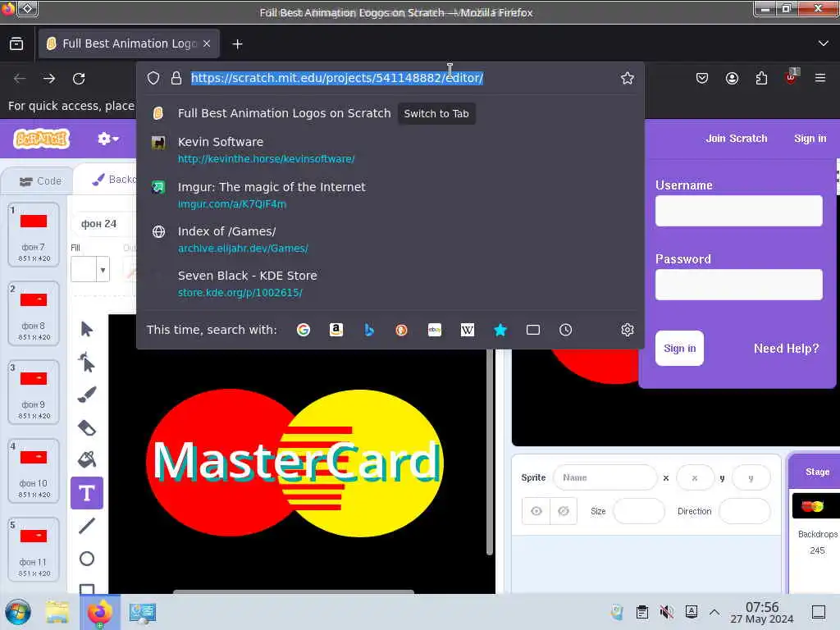The image size is (840, 630).
Task: Open Kevin Software suggestion
Action: click(390, 150)
